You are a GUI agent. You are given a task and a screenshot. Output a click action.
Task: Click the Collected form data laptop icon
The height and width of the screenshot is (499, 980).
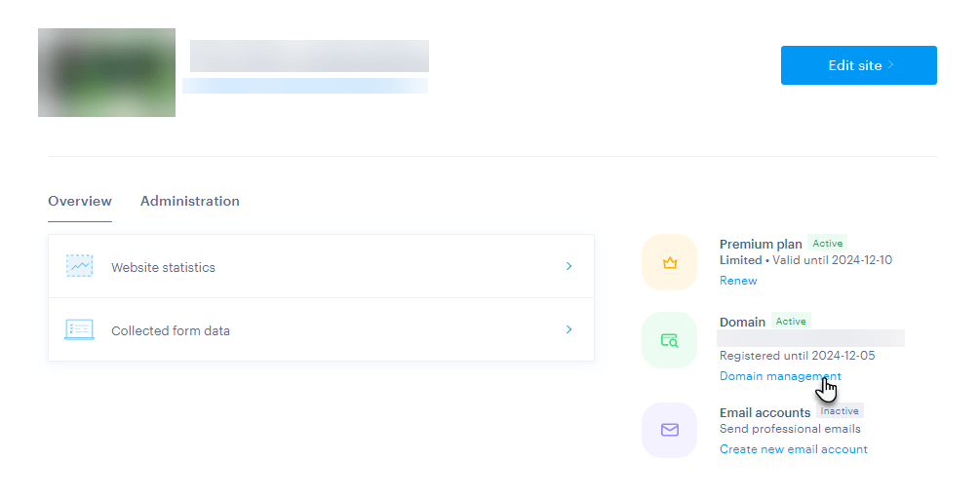(80, 329)
